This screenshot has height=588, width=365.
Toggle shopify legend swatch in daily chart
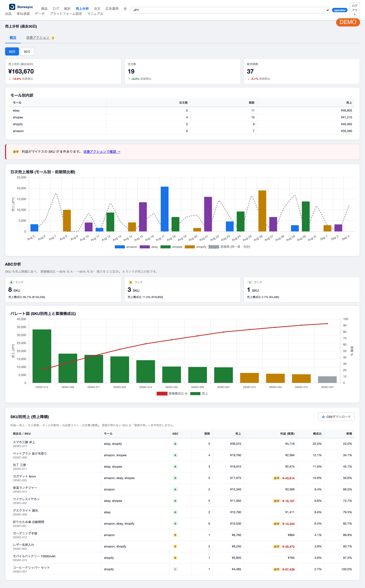pyautogui.click(x=189, y=247)
